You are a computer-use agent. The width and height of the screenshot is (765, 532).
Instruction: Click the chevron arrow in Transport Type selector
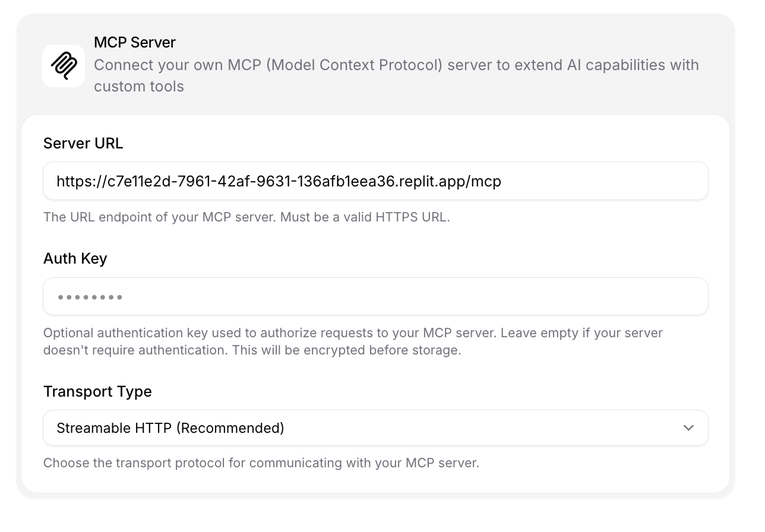click(688, 427)
